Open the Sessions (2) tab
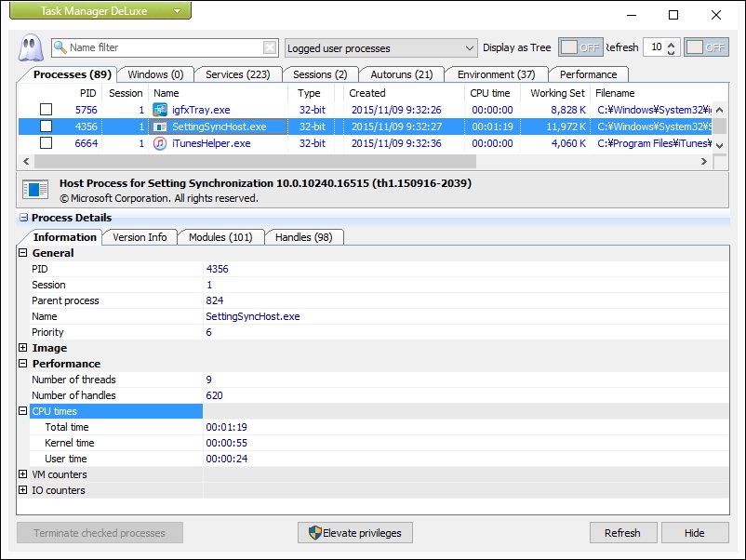 pyautogui.click(x=320, y=74)
